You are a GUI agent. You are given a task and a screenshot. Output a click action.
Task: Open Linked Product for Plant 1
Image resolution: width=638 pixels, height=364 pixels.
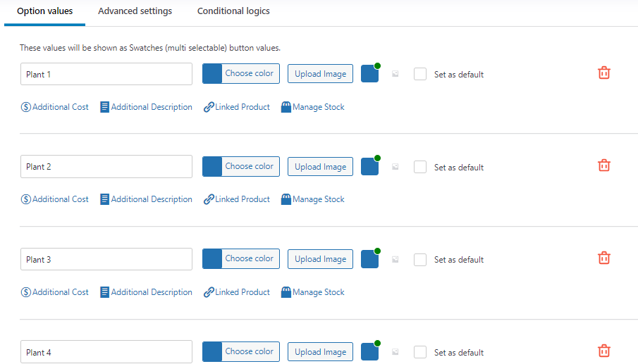point(236,107)
